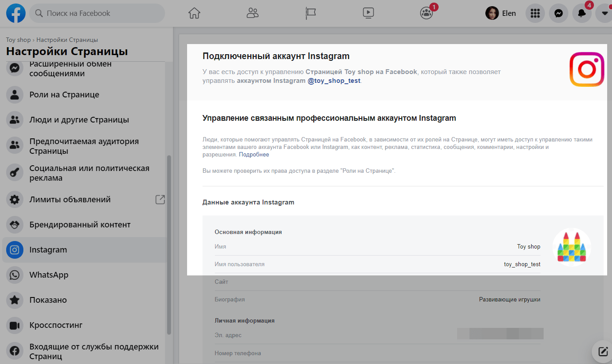612x364 pixels.
Task: Click the Toy shop breadcrumb link
Action: (18, 40)
